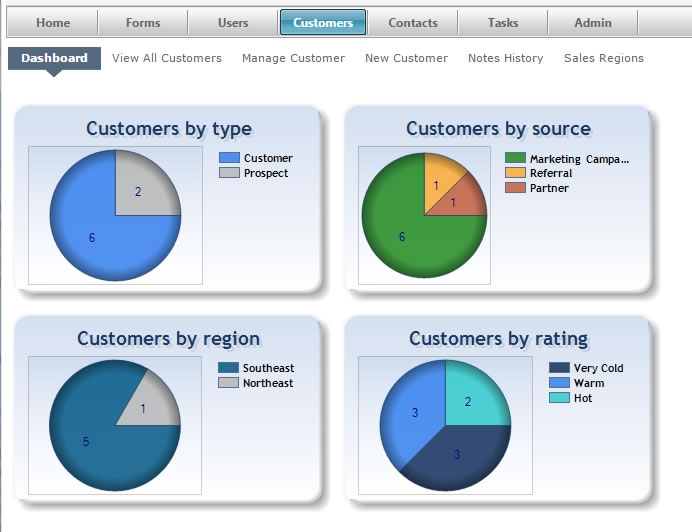
Task: Select the cyan Hot pie slice
Action: (470, 400)
